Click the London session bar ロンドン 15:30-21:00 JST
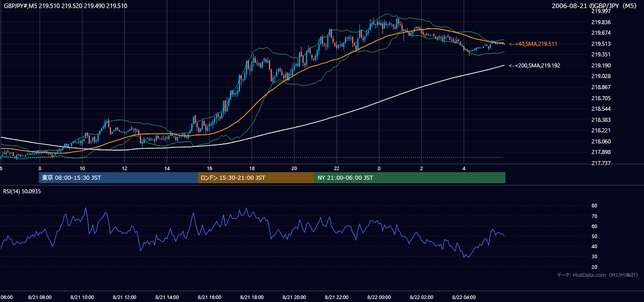Image resolution: width=644 pixels, height=302 pixels. point(256,178)
